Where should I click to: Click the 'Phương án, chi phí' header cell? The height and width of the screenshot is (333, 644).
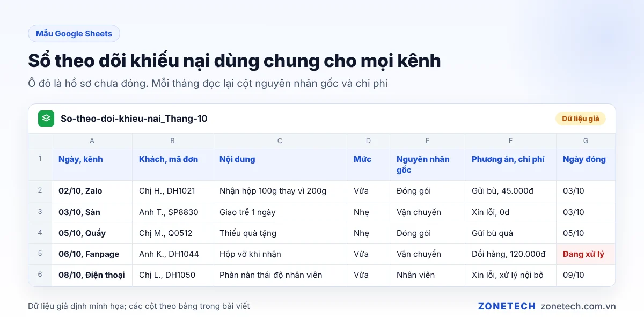[511, 165]
